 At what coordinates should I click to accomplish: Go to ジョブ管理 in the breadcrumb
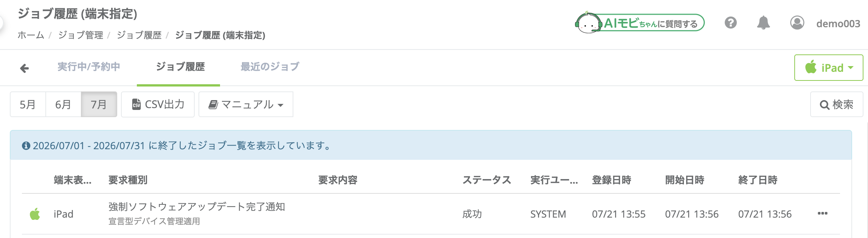pos(81,35)
